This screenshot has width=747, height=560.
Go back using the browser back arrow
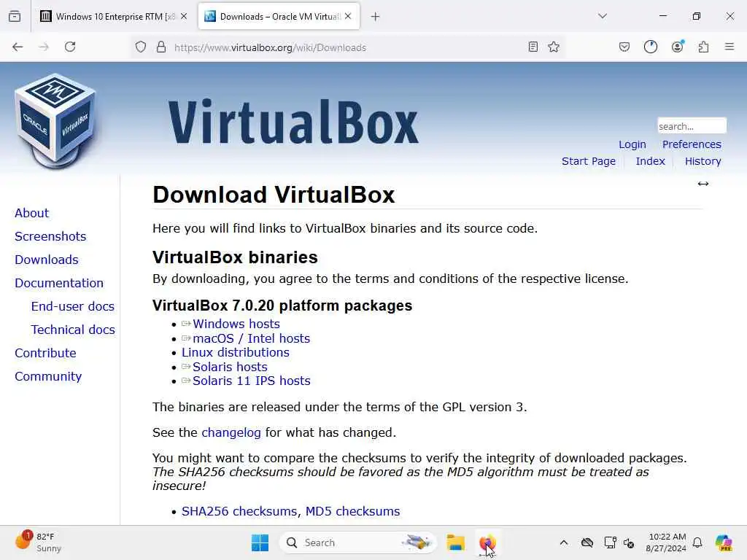tap(18, 47)
